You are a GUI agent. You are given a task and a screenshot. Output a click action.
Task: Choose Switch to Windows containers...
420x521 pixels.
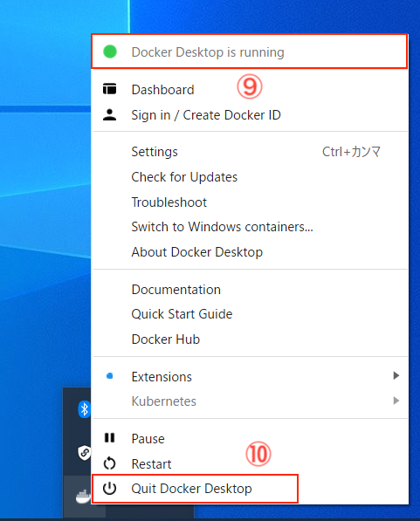point(250,227)
